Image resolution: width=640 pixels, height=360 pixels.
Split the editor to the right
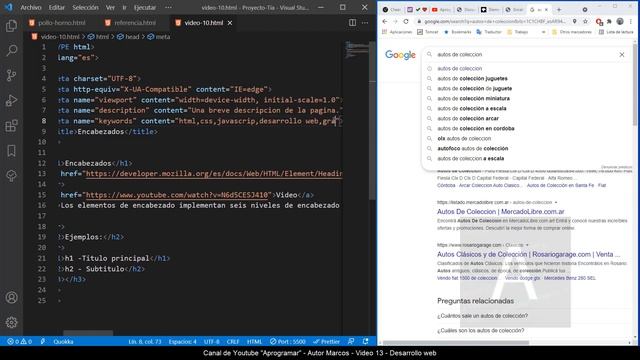tap(352, 23)
